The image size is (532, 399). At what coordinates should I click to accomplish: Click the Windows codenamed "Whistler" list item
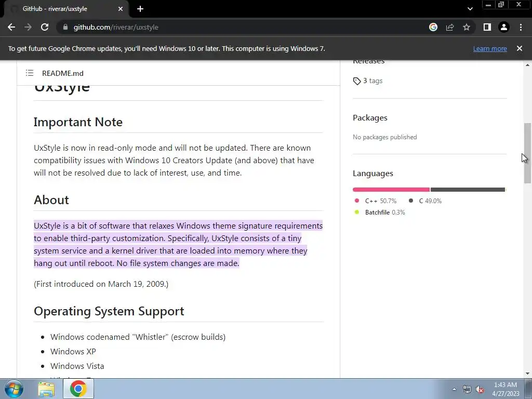coord(138,337)
